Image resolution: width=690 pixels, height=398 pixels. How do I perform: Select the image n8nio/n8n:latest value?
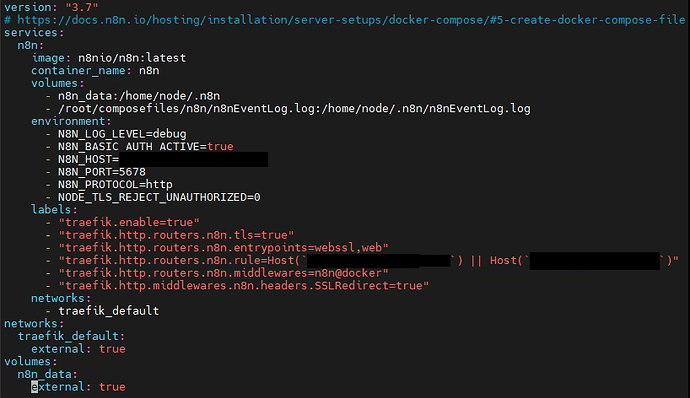point(132,58)
